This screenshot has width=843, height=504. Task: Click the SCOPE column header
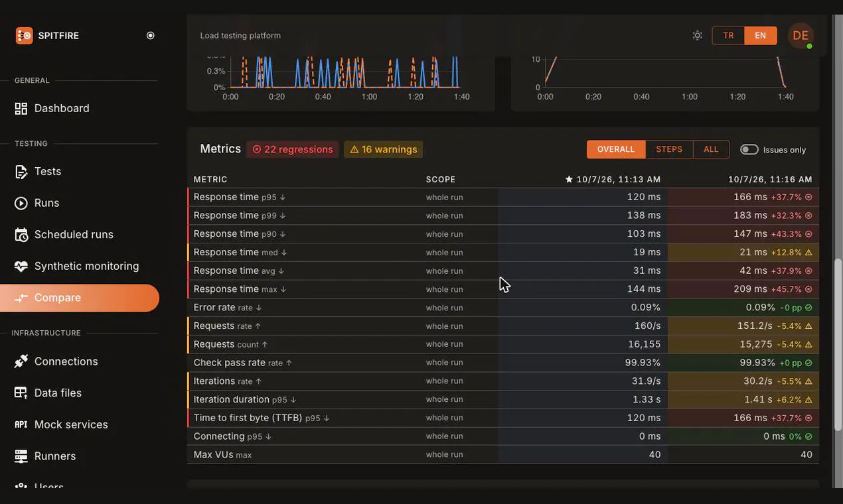(441, 180)
